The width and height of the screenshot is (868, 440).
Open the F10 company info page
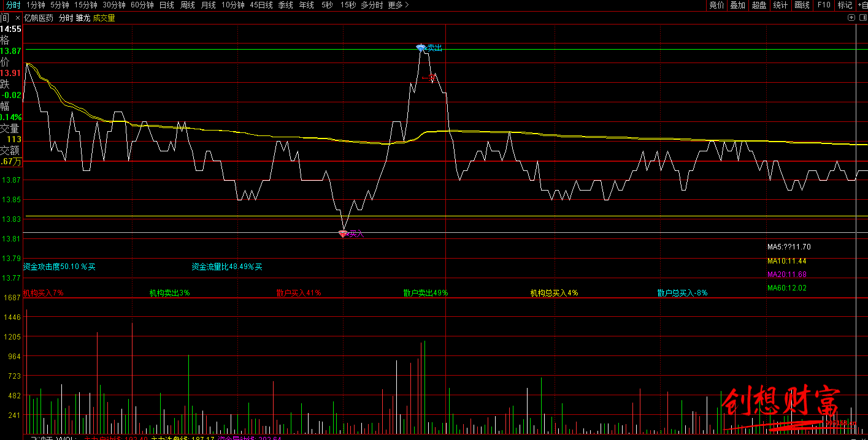pyautogui.click(x=823, y=5)
